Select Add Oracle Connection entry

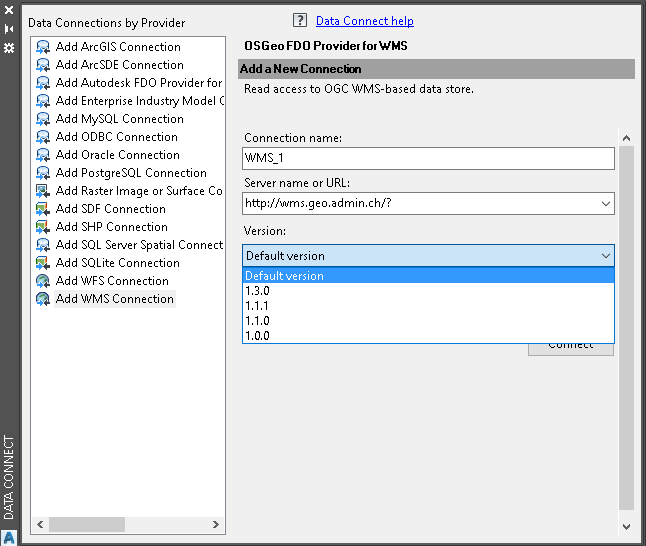(118, 155)
